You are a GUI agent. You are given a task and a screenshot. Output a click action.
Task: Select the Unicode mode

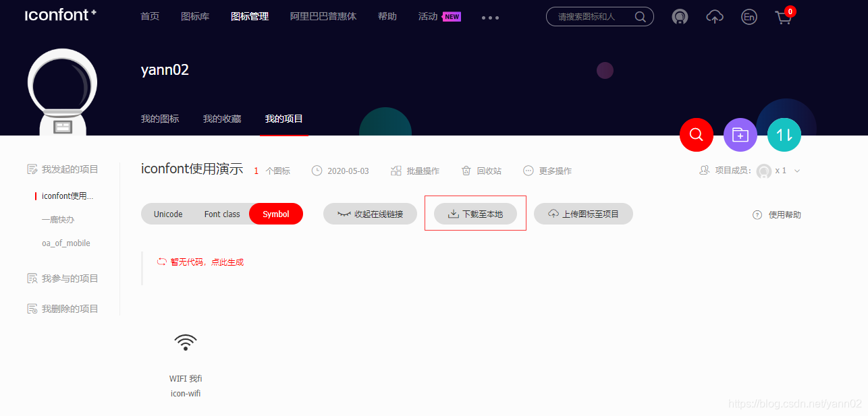coord(168,214)
